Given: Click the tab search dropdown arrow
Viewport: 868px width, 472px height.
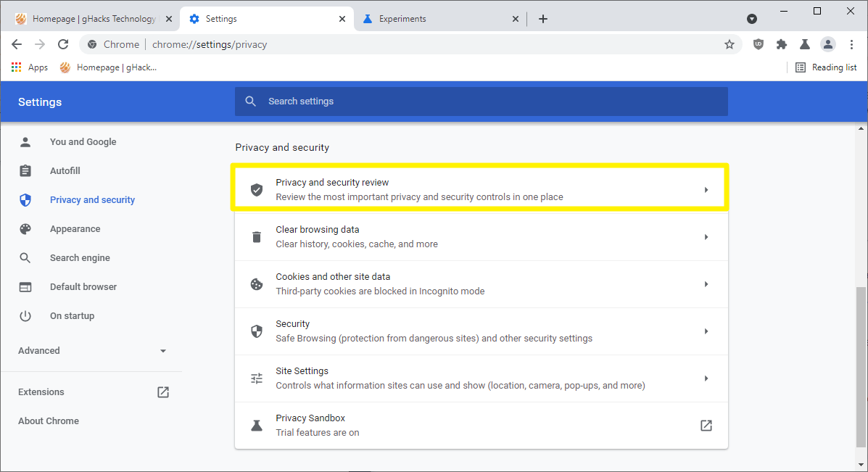Looking at the screenshot, I should click(x=752, y=19).
